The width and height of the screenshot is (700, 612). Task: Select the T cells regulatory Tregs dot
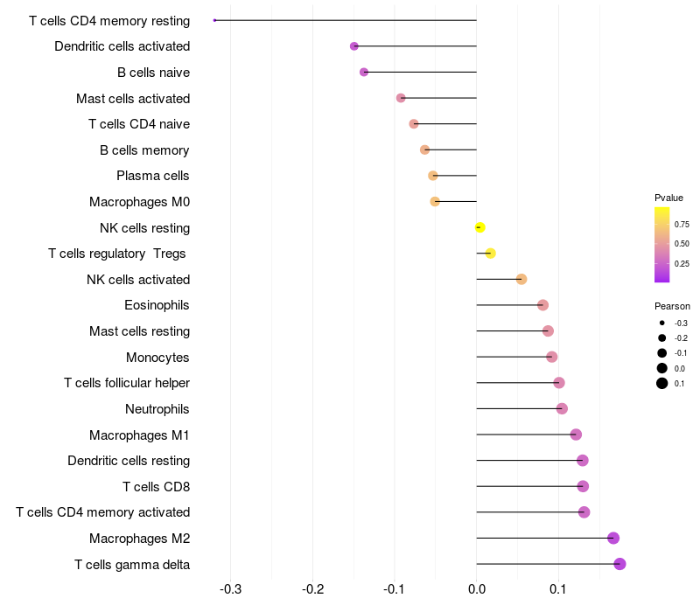tap(490, 254)
